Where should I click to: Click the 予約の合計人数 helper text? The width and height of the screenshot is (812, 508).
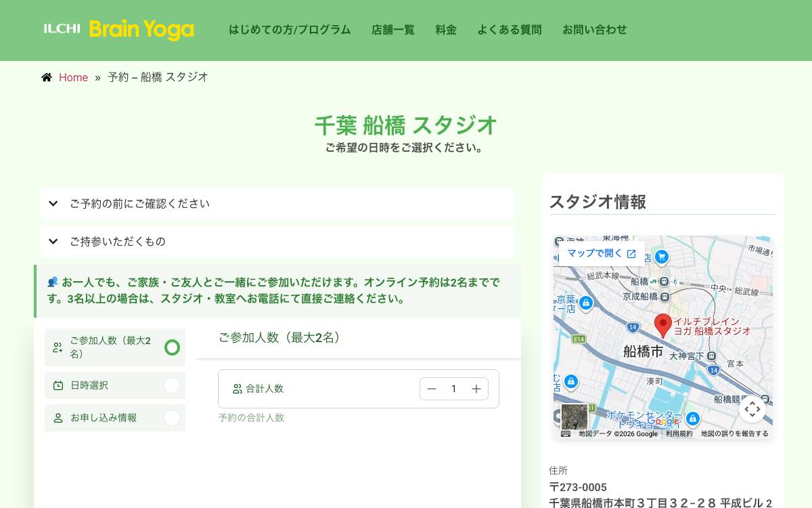pos(251,418)
